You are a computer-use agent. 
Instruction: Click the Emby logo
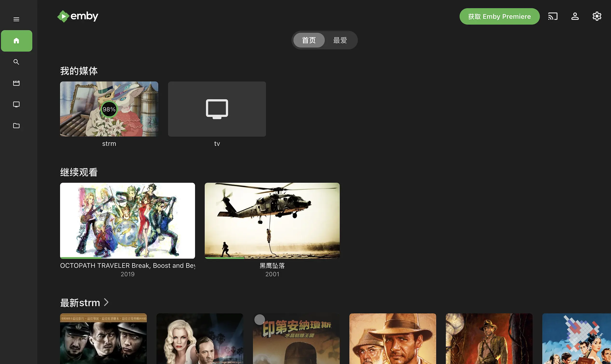[x=78, y=16]
